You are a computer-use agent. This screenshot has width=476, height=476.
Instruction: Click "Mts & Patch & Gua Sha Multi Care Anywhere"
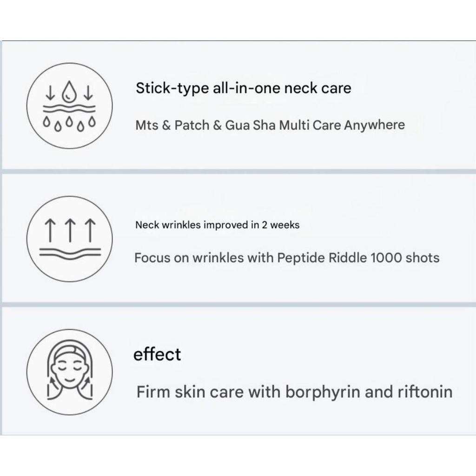[270, 125]
